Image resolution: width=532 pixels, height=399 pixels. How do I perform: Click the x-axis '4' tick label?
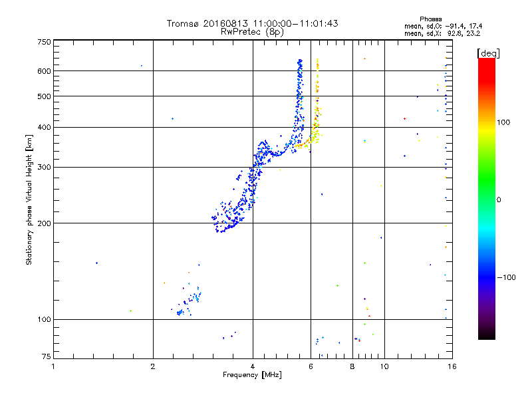pyautogui.click(x=253, y=366)
